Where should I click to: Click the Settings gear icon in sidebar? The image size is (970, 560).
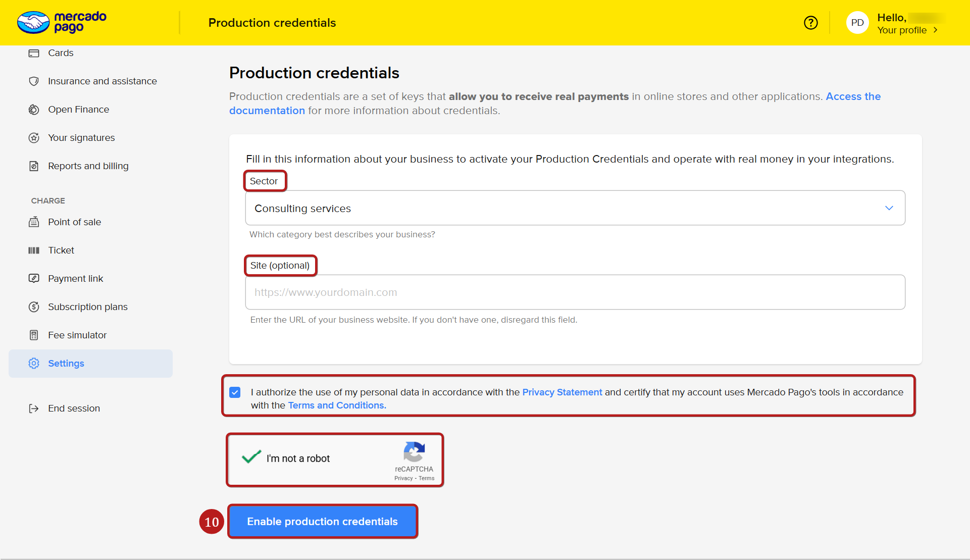tap(34, 364)
